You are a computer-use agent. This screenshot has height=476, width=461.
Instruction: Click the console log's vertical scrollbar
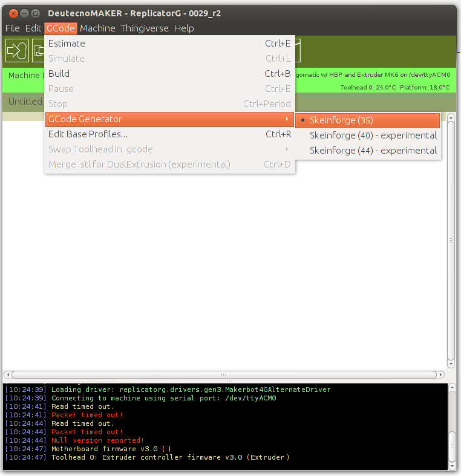(451, 426)
